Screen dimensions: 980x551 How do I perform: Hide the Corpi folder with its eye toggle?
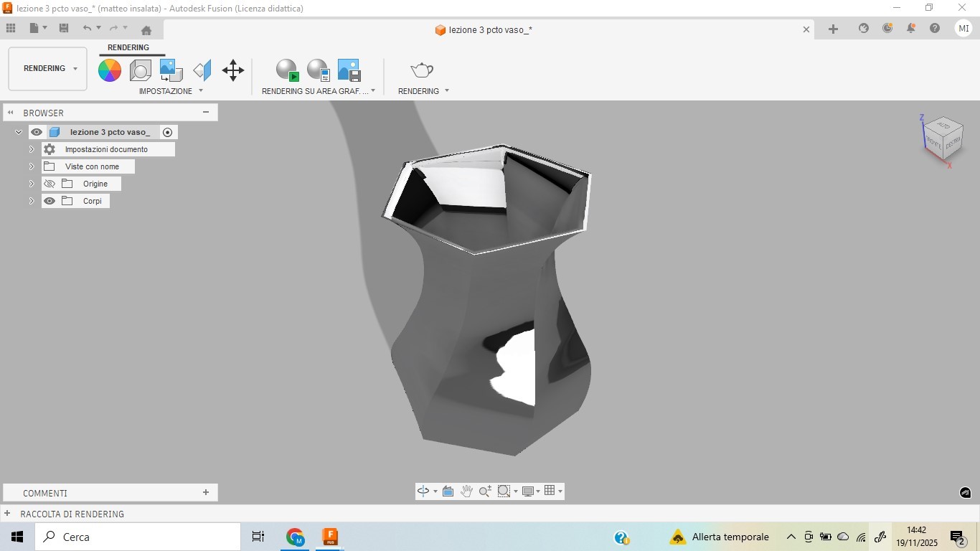click(x=49, y=201)
